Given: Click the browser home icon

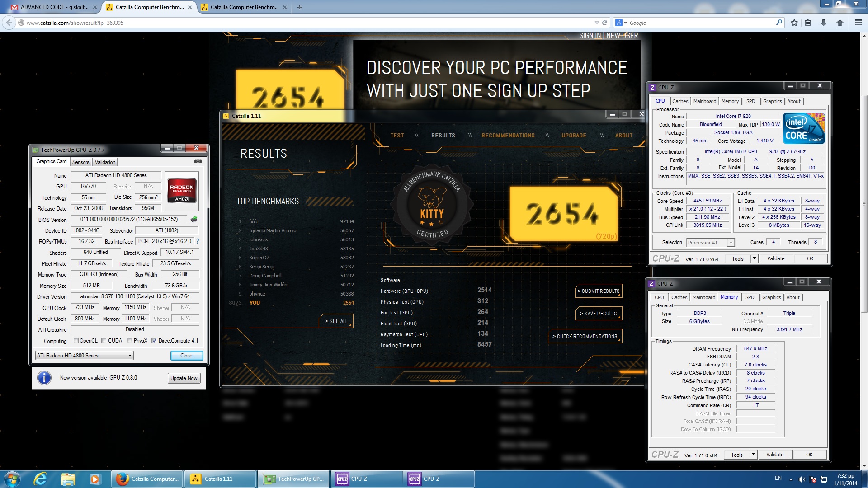Looking at the screenshot, I should pyautogui.click(x=840, y=23).
